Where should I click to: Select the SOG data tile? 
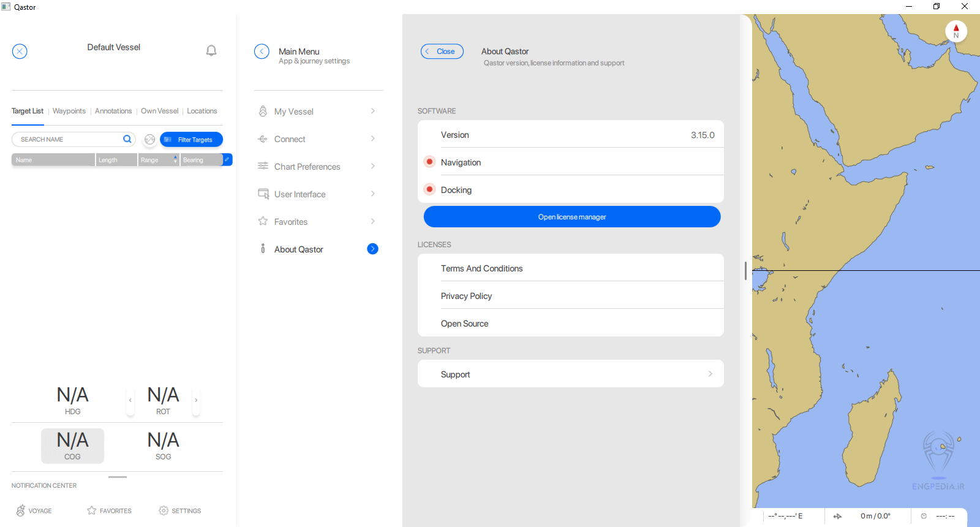pos(164,445)
